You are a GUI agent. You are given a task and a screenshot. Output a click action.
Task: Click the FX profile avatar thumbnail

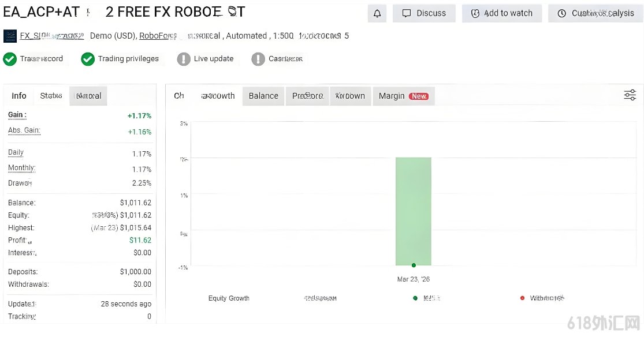[x=10, y=36]
